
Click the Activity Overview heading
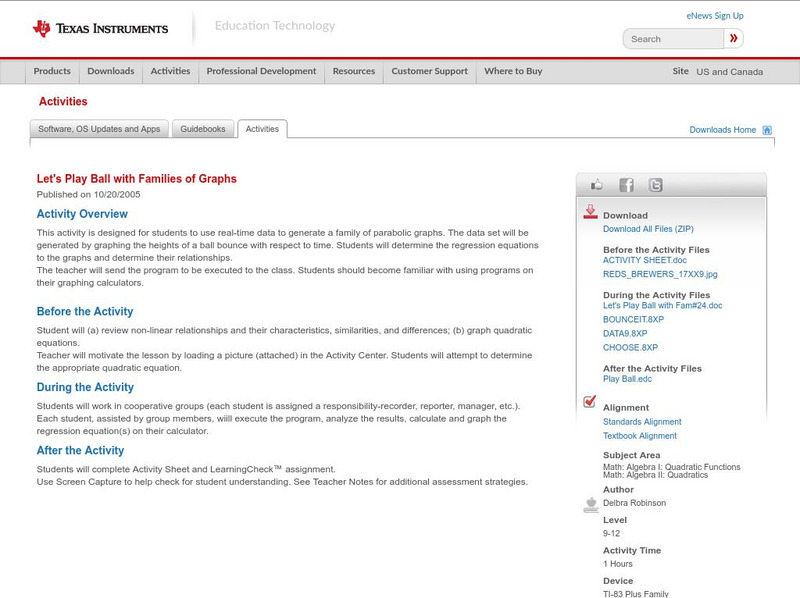click(x=82, y=214)
